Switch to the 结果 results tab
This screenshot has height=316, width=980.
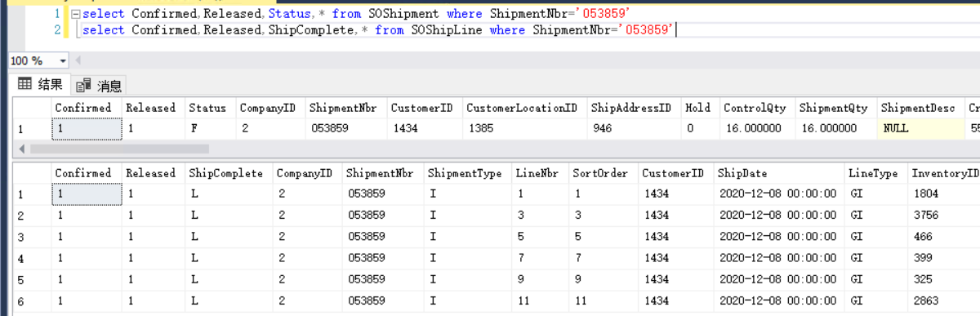(x=40, y=85)
